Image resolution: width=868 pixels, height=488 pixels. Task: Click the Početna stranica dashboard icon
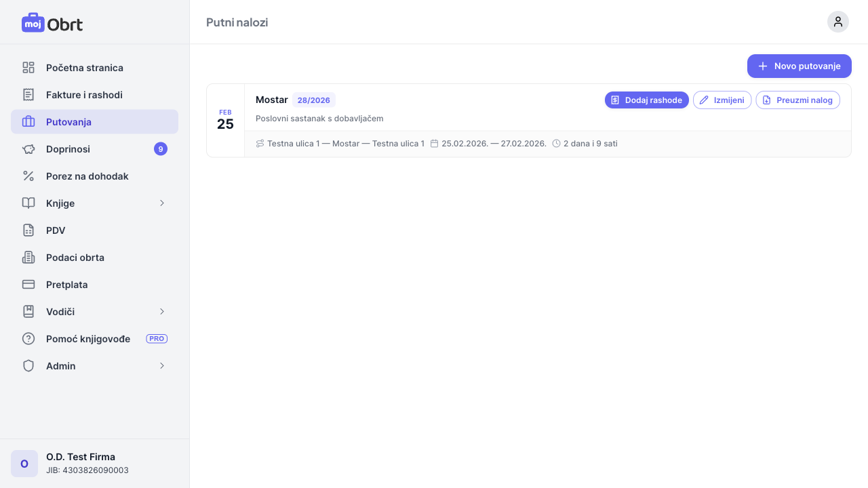tap(28, 68)
